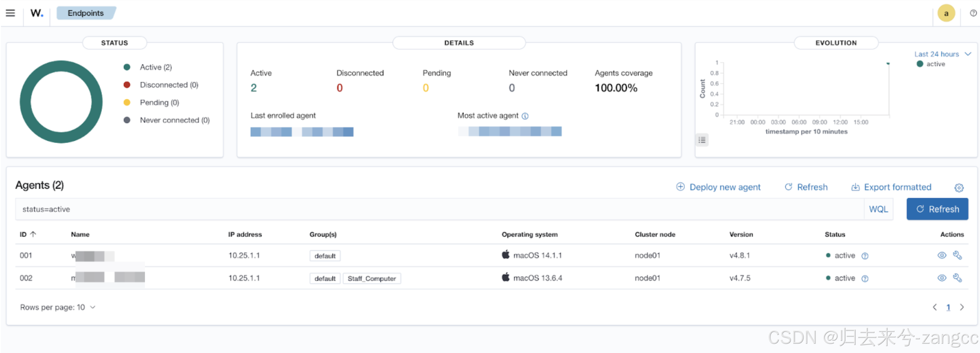Click the Wazuh logo home icon
This screenshot has height=353, width=980.
(x=36, y=13)
